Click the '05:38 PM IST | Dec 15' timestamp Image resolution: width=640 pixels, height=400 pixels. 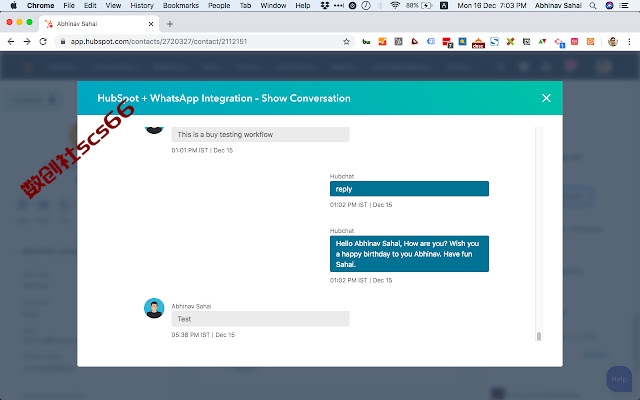(x=203, y=335)
